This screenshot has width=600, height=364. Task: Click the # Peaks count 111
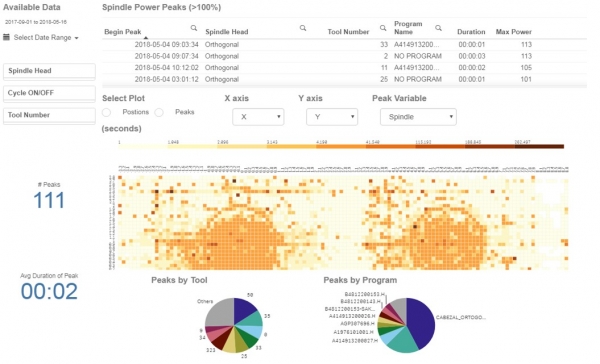49,200
